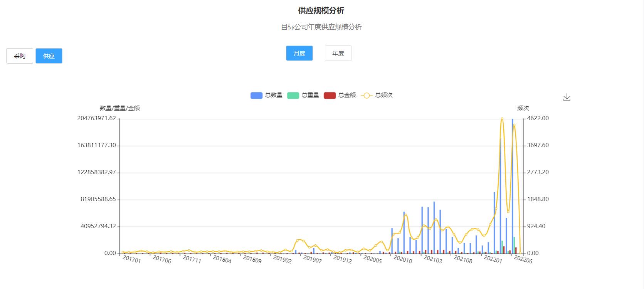Screen dimensions: 644x289
Task: Click the x-axis label 202103
Action: tap(433, 259)
